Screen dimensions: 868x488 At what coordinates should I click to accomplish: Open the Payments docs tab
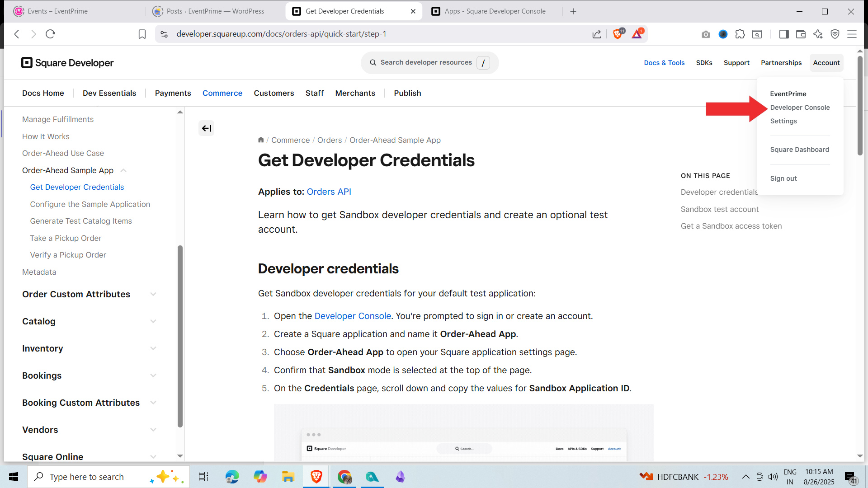click(x=173, y=93)
